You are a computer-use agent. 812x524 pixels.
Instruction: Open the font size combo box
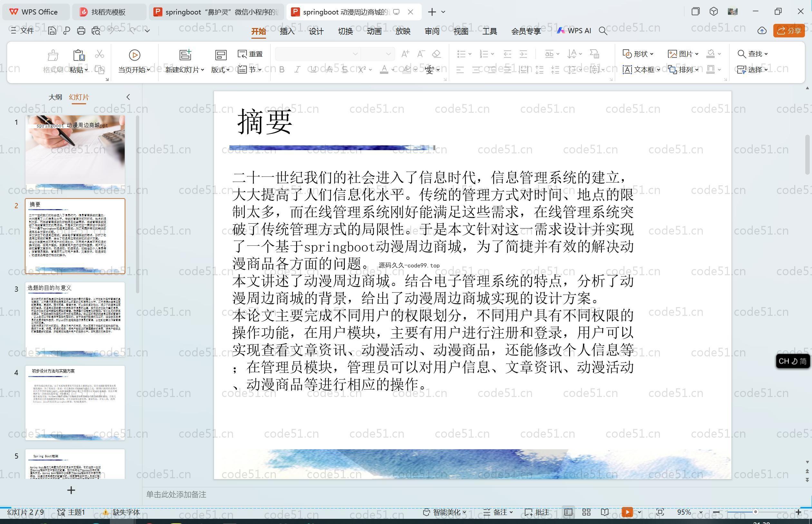click(378, 54)
